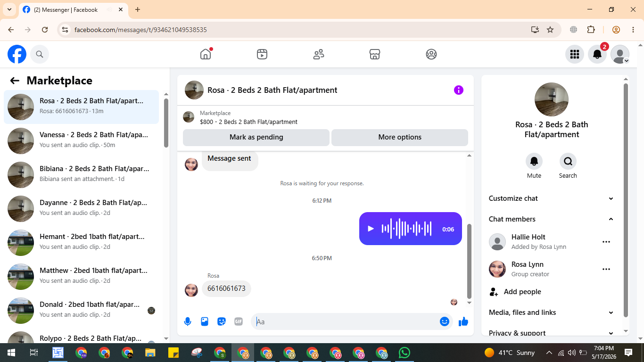Viewport: 644px width, 362px height.
Task: Open the emoji picker in message box
Action: [x=444, y=321]
